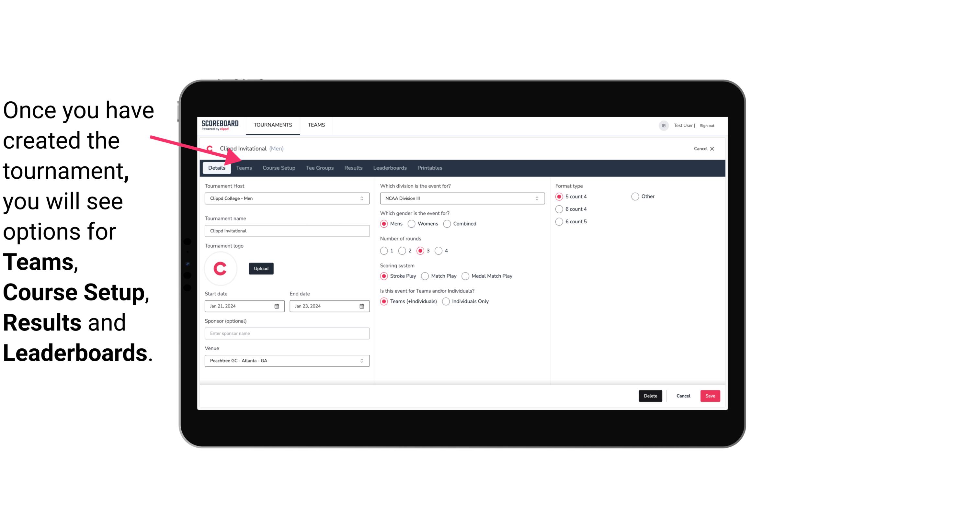Click the Save button
This screenshot has width=980, height=527.
pyautogui.click(x=710, y=395)
